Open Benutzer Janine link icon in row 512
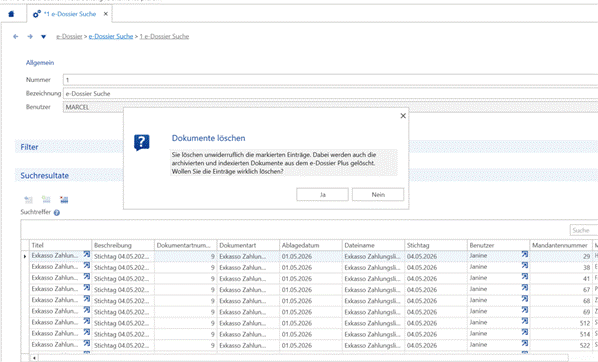 [x=525, y=321]
